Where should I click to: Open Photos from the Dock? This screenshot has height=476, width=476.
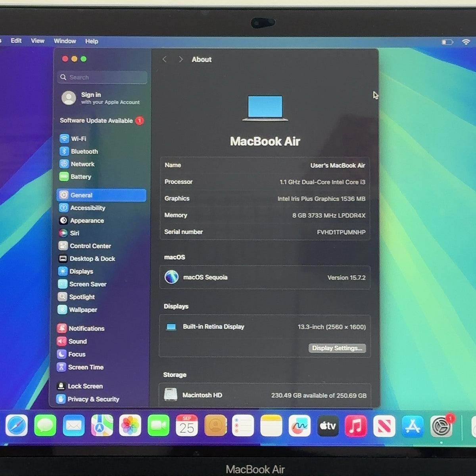coord(130,426)
